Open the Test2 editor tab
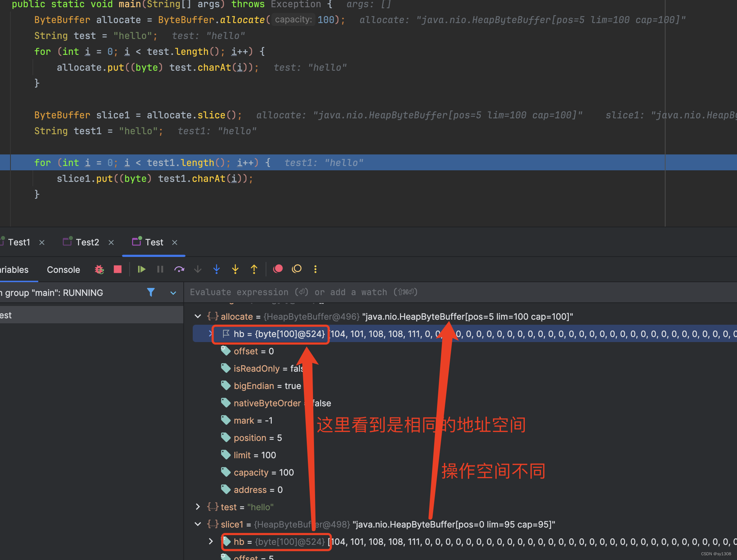737x560 pixels. tap(88, 242)
